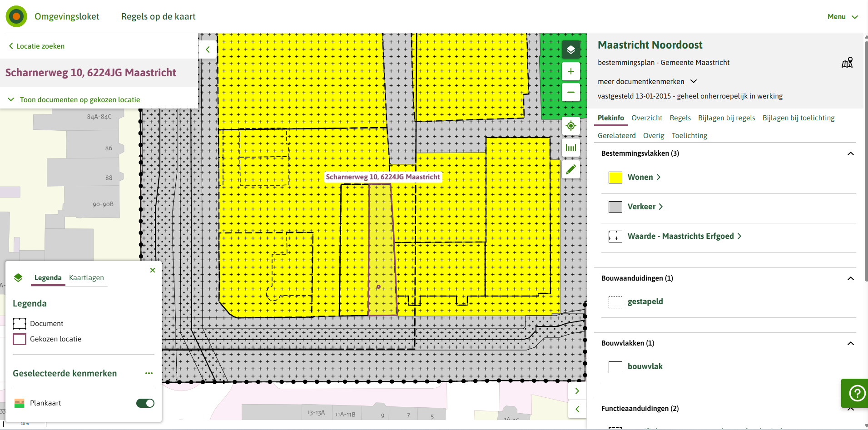
Task: Activate the measure ruler tool
Action: (x=571, y=148)
